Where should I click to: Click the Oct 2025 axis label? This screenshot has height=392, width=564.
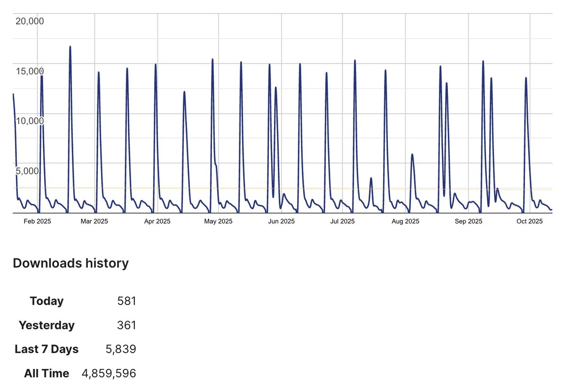click(529, 221)
